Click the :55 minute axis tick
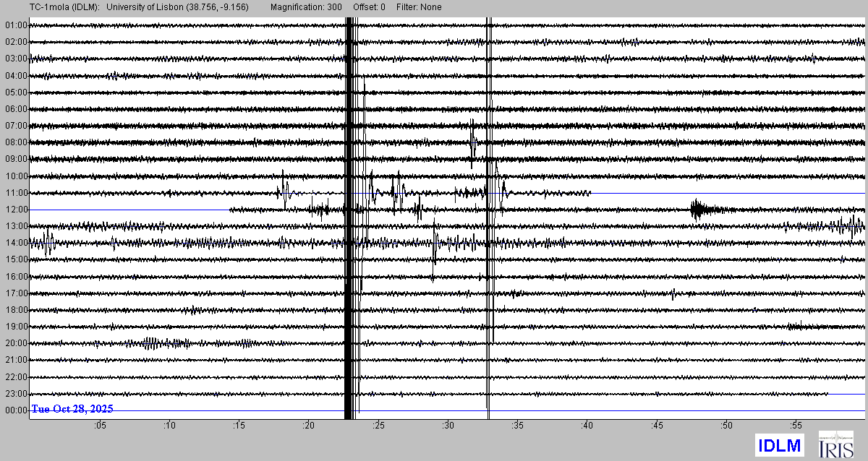This screenshot has width=868, height=461. tap(795, 426)
